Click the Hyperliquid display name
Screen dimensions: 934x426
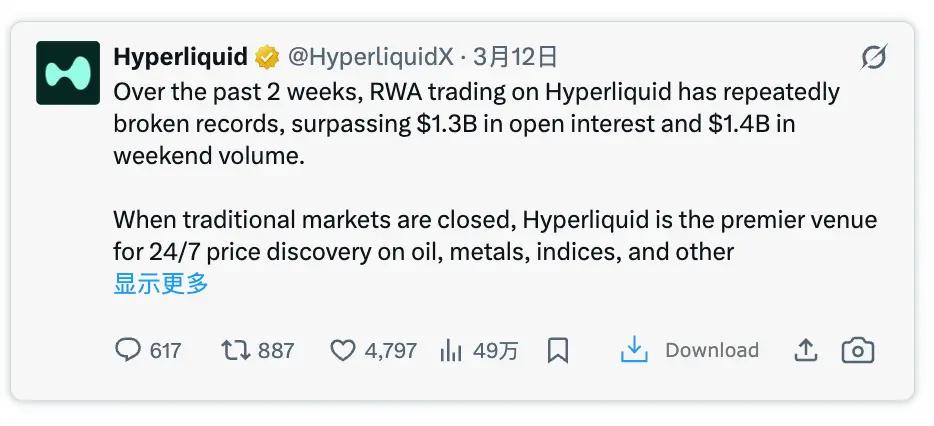point(180,56)
